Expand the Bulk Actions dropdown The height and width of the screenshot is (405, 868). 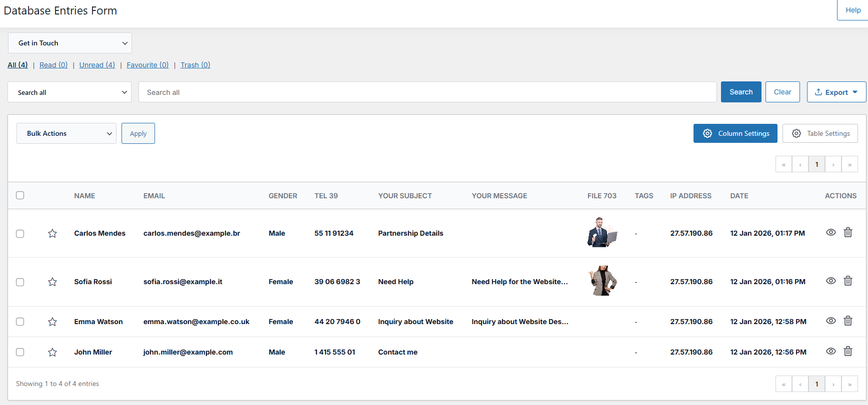tap(66, 133)
